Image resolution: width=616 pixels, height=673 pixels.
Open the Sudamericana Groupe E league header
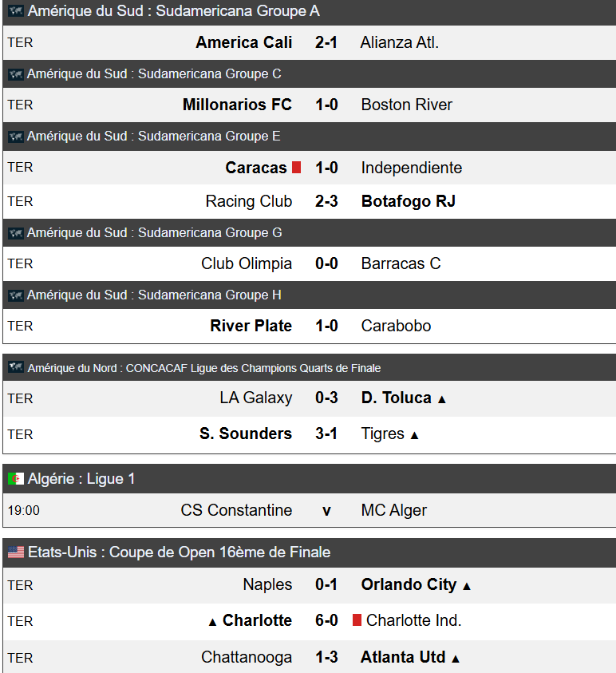153,137
